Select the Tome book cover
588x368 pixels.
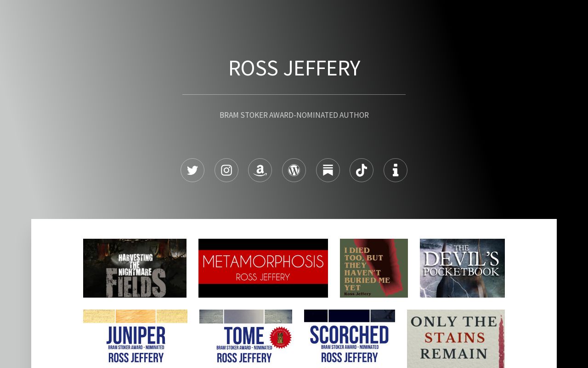click(246, 338)
